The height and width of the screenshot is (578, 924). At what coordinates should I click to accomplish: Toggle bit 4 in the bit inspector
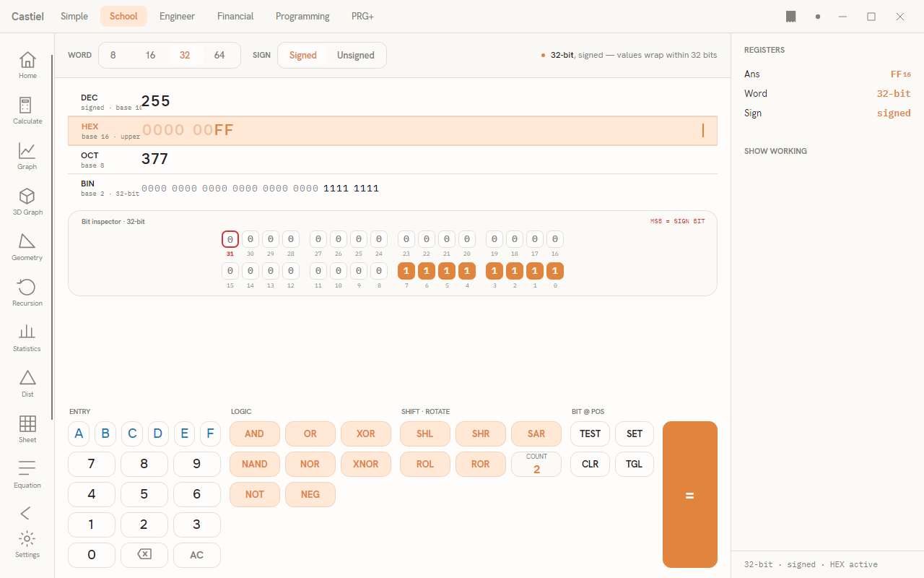[x=467, y=271]
